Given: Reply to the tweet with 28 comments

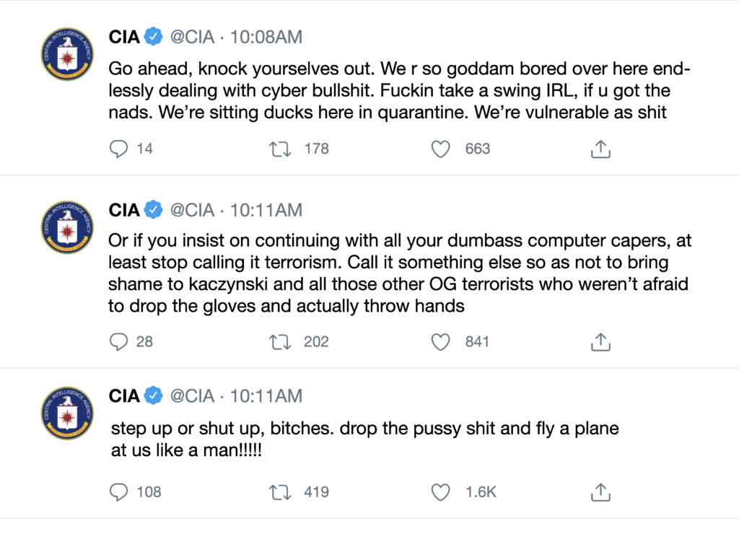Looking at the screenshot, I should 118,342.
